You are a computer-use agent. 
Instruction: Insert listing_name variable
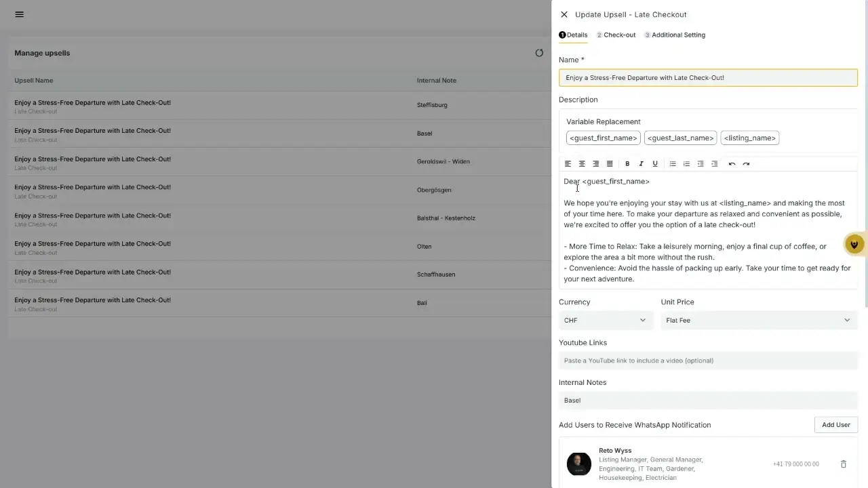(x=749, y=138)
